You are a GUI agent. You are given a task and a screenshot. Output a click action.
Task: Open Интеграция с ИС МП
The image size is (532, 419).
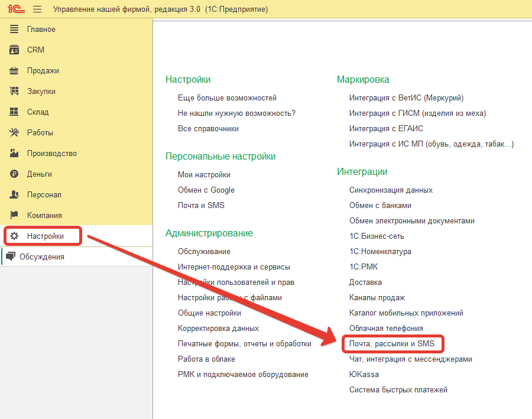432,144
